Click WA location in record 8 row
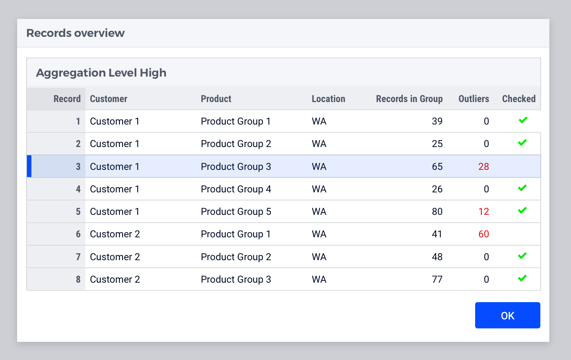This screenshot has height=360, width=571. [x=319, y=279]
